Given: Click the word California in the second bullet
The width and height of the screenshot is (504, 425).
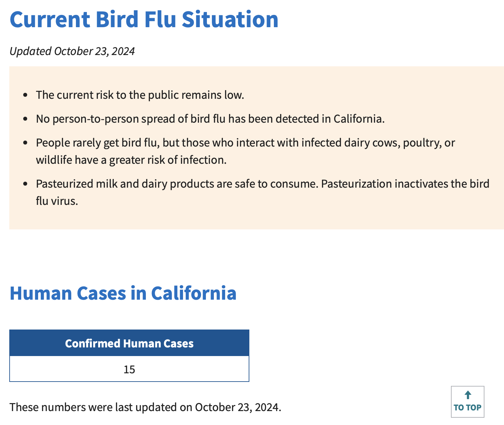Looking at the screenshot, I should 359,119.
